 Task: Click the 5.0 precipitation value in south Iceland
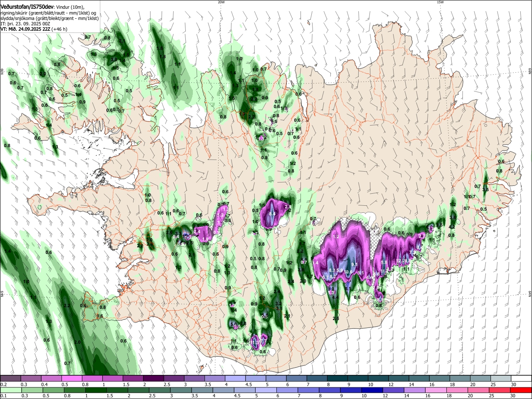click(233, 324)
